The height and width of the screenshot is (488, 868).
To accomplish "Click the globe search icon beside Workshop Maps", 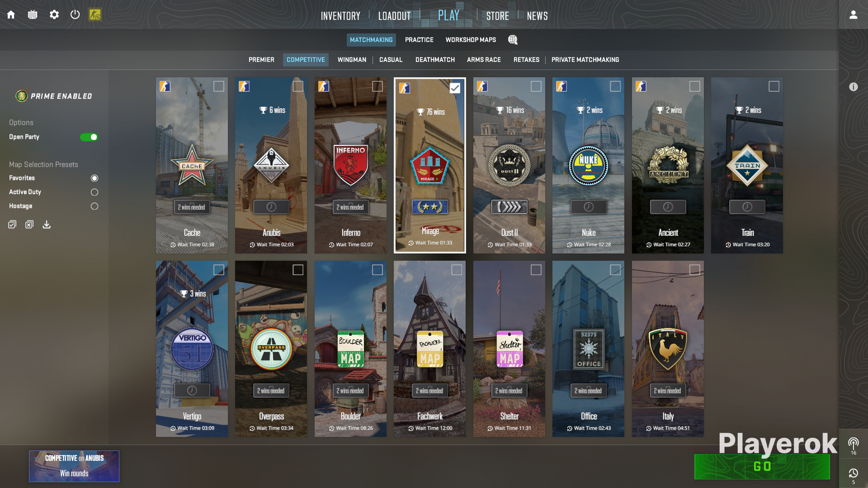I will pos(513,40).
